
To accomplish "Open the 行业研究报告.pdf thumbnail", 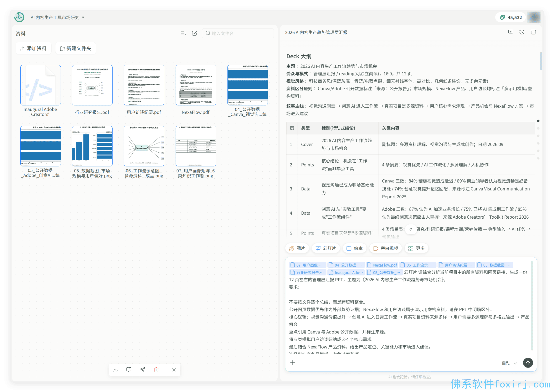I will pyautogui.click(x=92, y=85).
